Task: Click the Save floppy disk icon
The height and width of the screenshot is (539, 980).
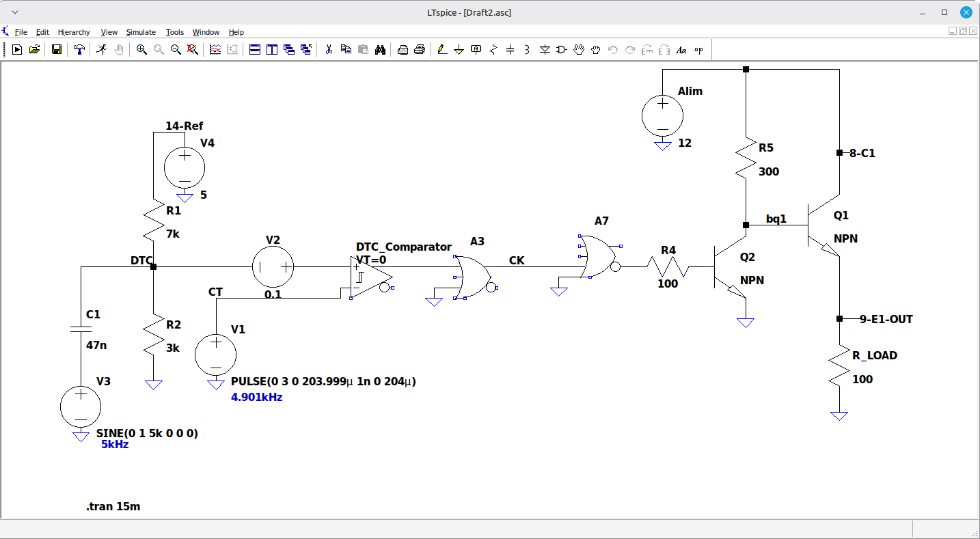Action: tap(57, 49)
